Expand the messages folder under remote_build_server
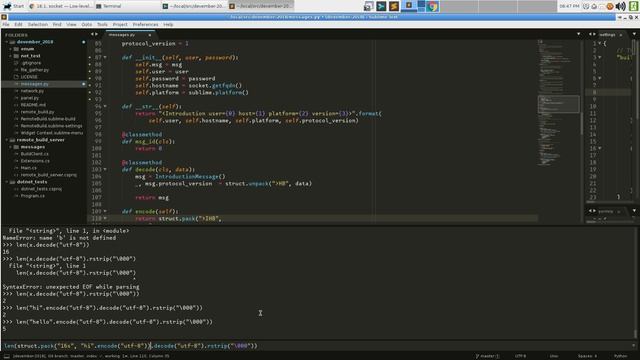640x360 pixels. pyautogui.click(x=11, y=147)
